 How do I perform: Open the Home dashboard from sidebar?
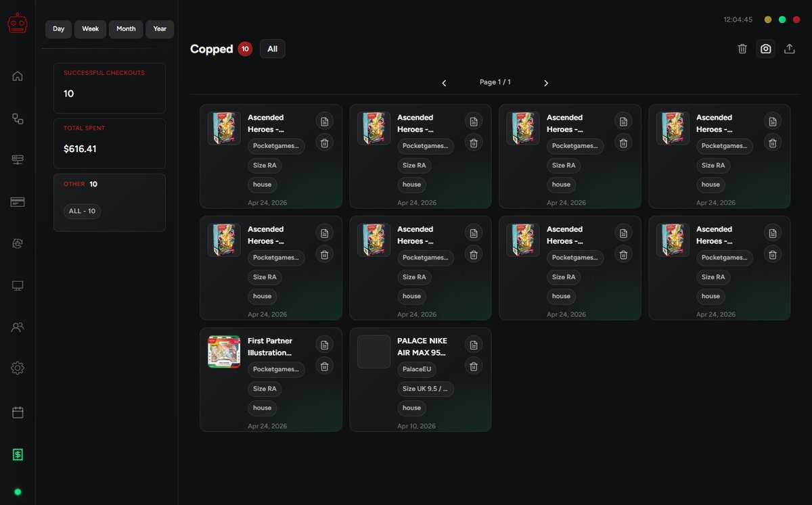point(18,76)
